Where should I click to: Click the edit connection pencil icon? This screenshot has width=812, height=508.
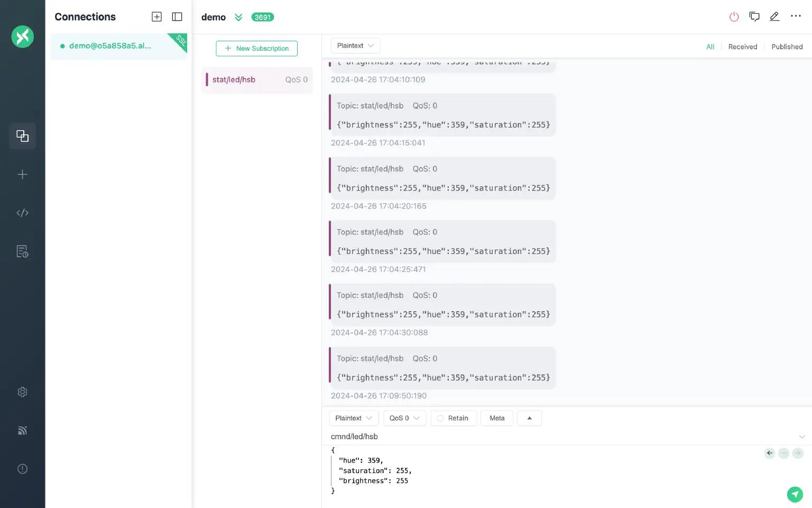pos(774,17)
